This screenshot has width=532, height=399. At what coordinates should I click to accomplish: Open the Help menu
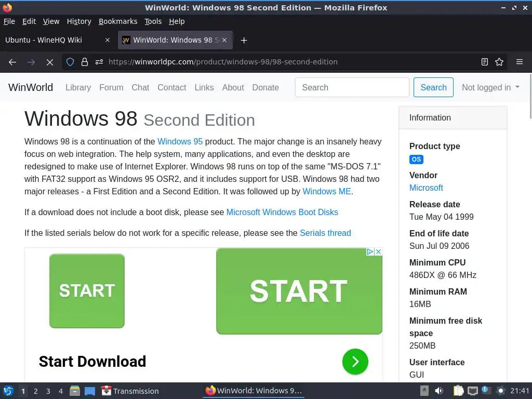pyautogui.click(x=177, y=21)
